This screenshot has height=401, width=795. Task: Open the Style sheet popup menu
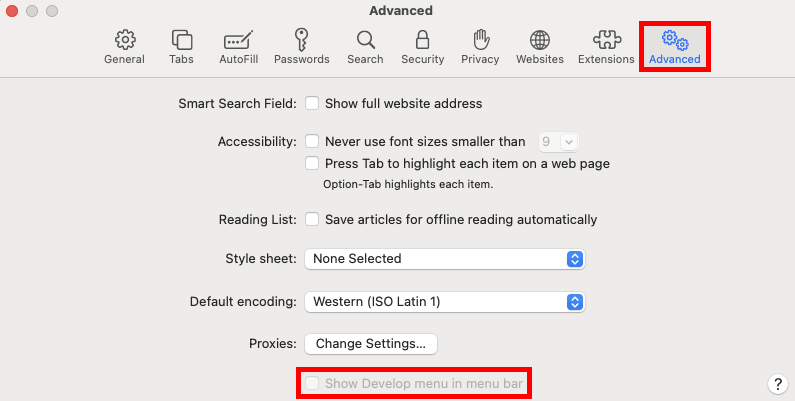445,259
